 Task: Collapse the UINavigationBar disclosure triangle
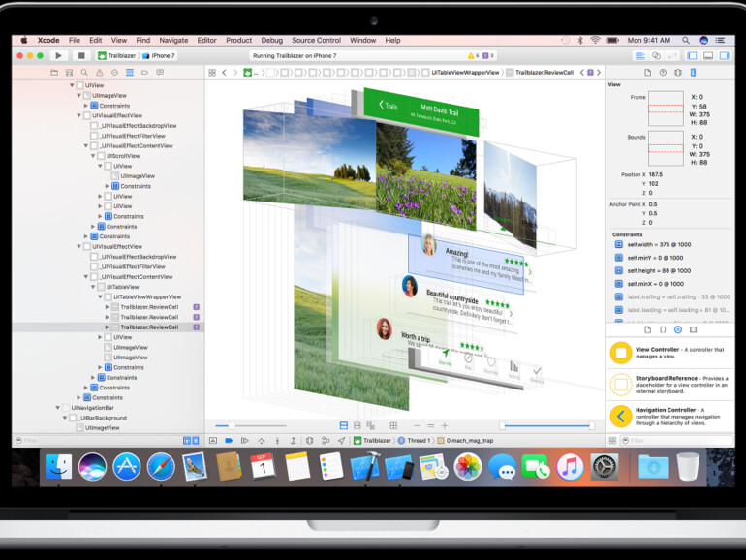pos(58,408)
